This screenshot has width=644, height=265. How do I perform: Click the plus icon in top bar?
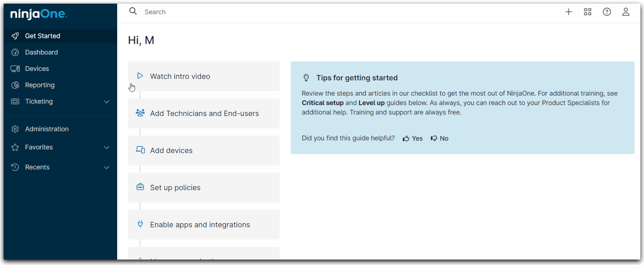pyautogui.click(x=569, y=12)
